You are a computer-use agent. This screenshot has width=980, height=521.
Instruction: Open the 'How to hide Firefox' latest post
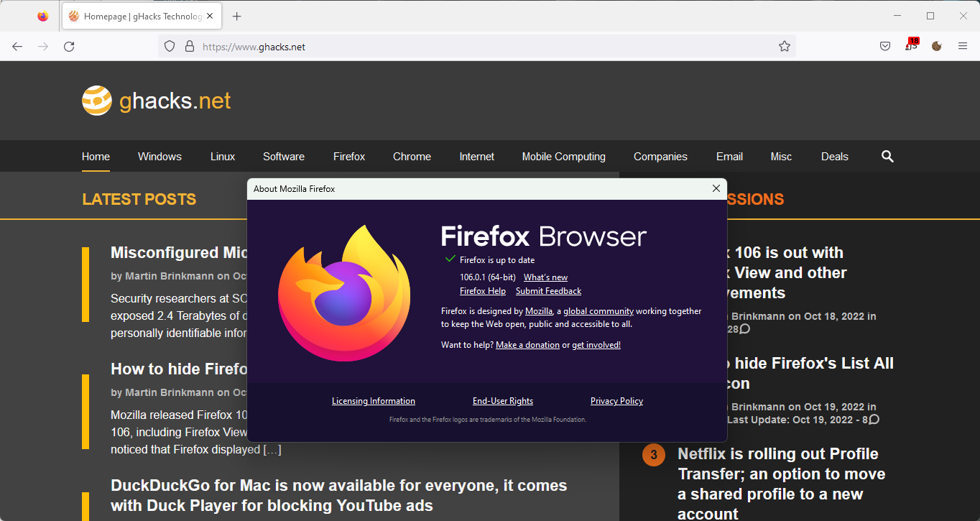179,369
